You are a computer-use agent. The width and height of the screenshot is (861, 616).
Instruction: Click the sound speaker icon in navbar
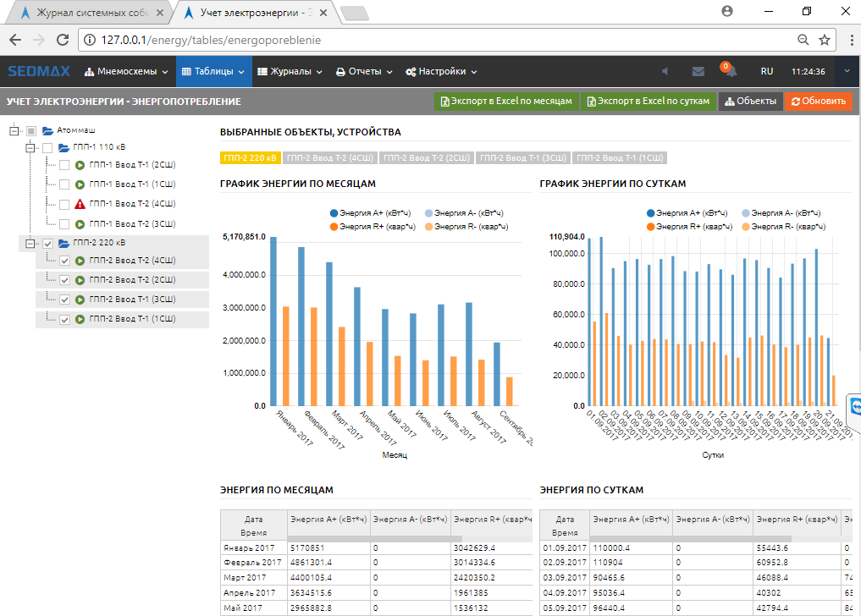click(x=665, y=72)
